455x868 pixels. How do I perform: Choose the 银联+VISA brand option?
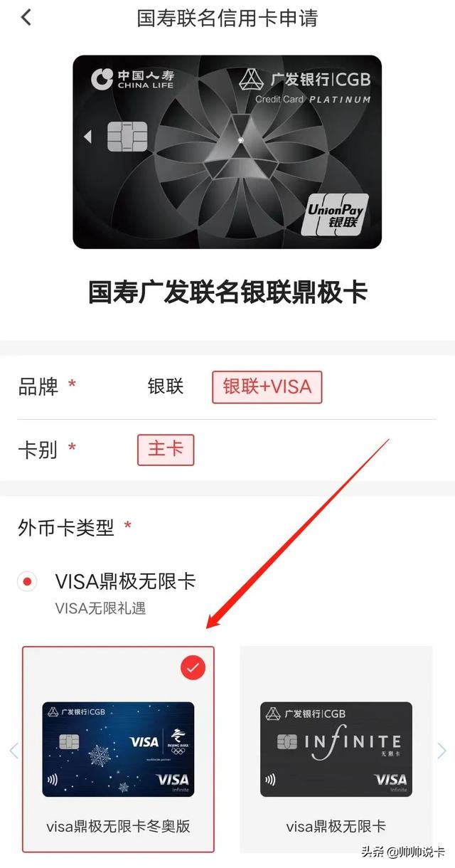[x=267, y=387]
